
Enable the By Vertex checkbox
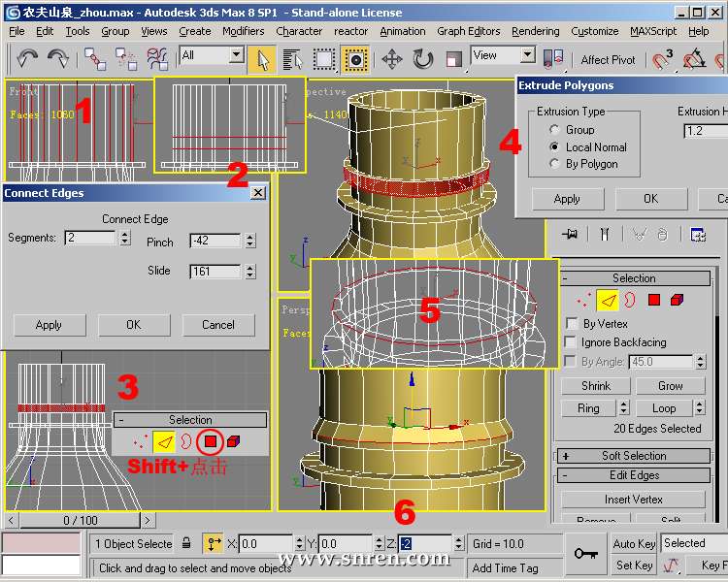coord(572,324)
